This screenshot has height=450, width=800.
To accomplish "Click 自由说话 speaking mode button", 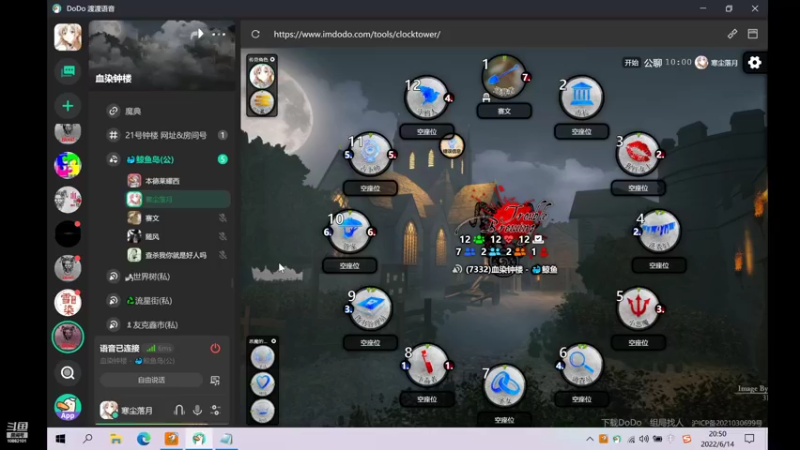I will [x=151, y=380].
